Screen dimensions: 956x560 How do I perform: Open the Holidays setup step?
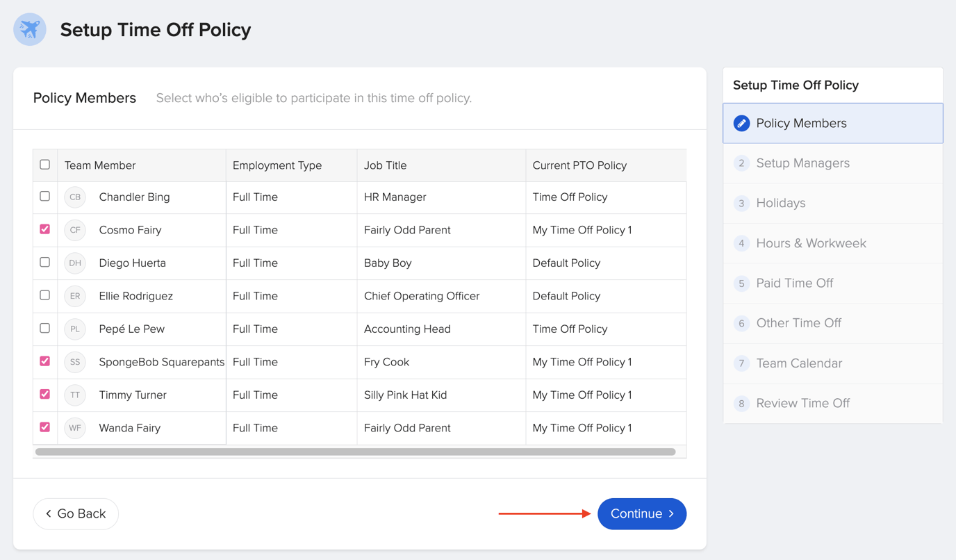780,203
